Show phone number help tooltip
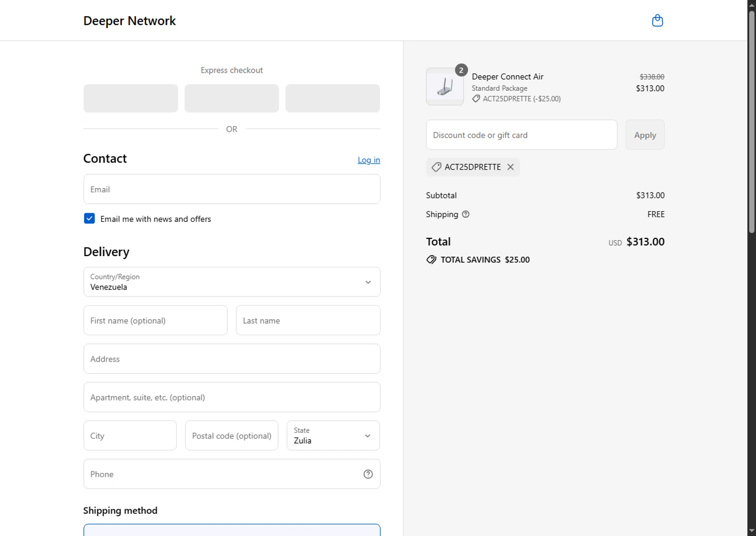756x536 pixels. tap(368, 474)
